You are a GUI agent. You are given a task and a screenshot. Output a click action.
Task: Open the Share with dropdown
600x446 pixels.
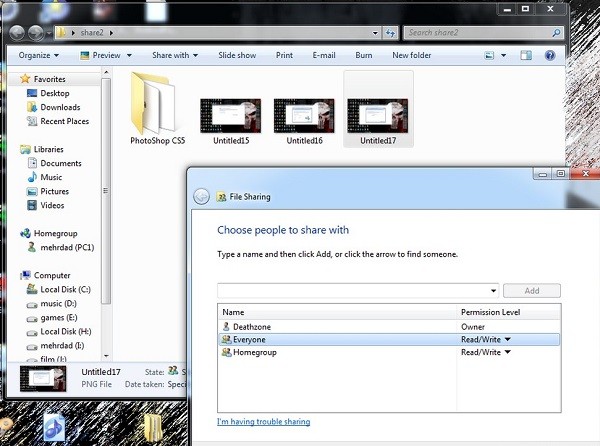pos(175,55)
